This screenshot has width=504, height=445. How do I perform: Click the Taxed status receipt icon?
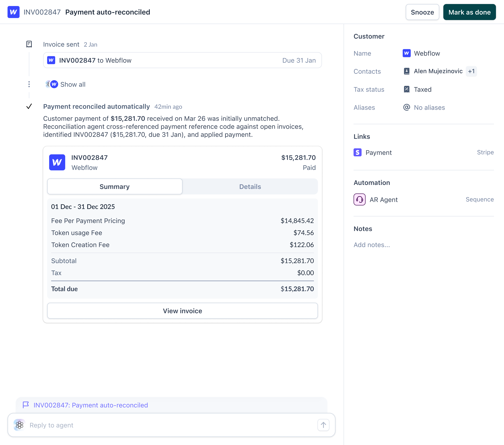point(407,89)
